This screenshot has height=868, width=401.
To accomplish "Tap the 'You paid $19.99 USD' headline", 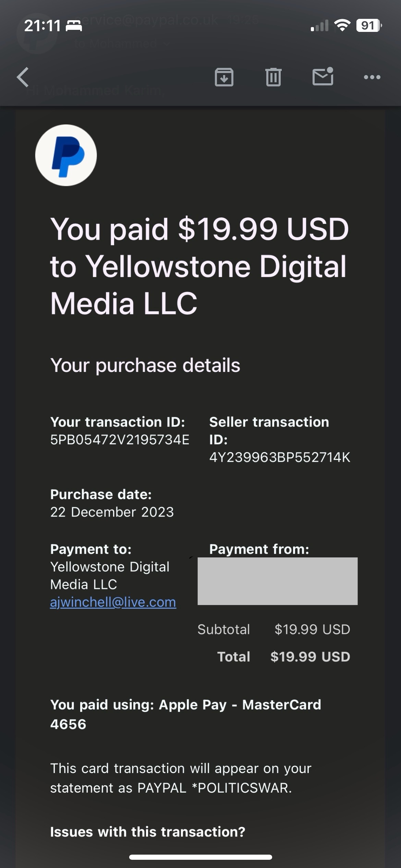I will click(199, 229).
